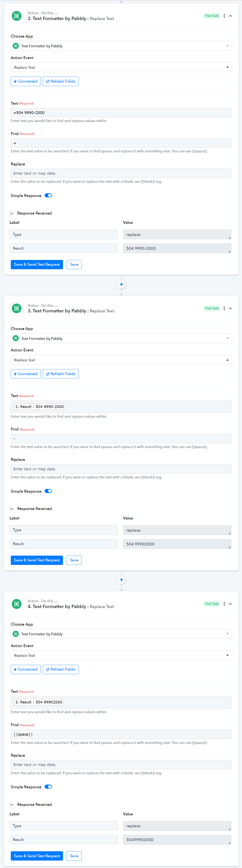242x868 pixels.
Task: Toggle Simple Response in step 2
Action: click(x=48, y=196)
